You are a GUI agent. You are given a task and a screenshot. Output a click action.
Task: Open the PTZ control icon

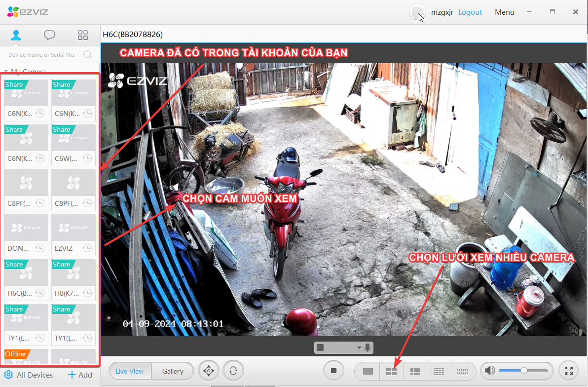click(208, 371)
